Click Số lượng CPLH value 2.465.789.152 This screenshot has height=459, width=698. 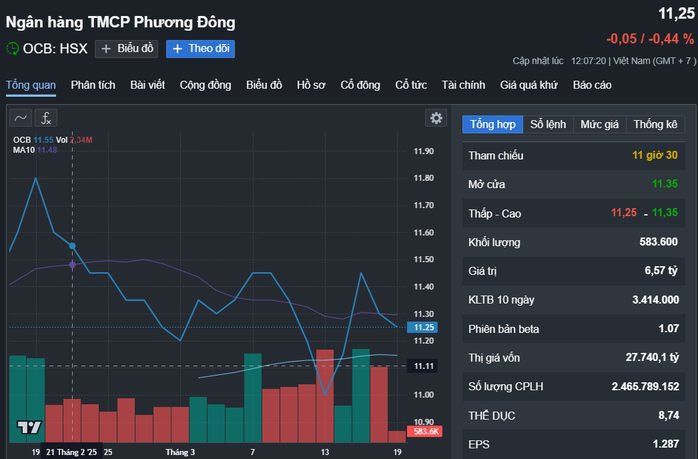click(645, 386)
